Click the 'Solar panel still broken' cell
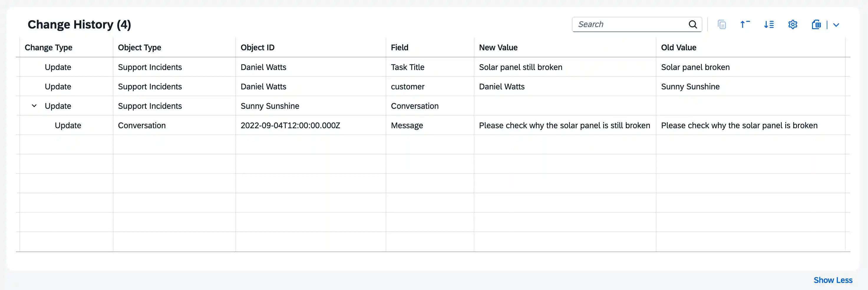868x290 pixels. (x=520, y=67)
